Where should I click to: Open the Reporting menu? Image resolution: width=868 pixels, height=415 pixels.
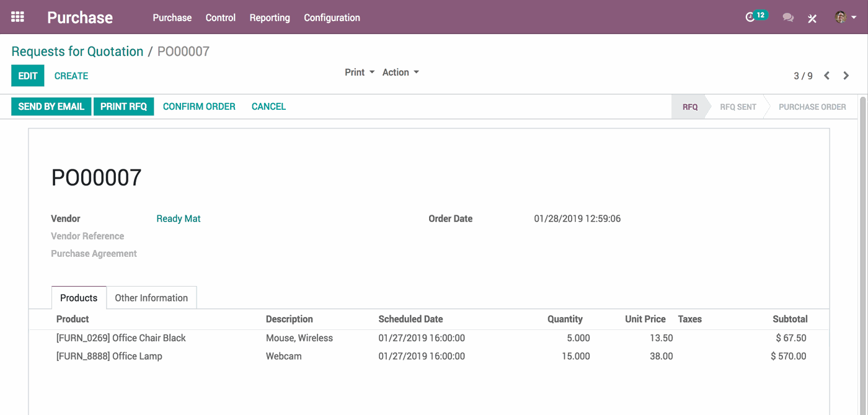pyautogui.click(x=270, y=18)
